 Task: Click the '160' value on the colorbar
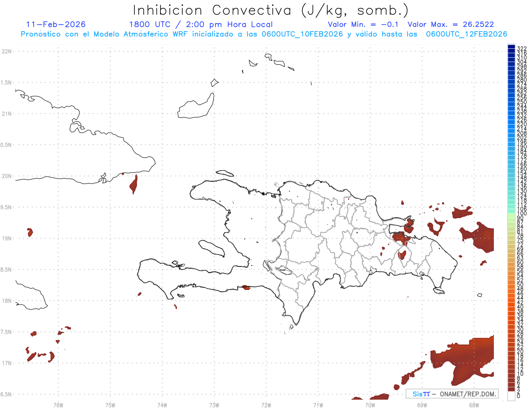pyautogui.click(x=521, y=169)
